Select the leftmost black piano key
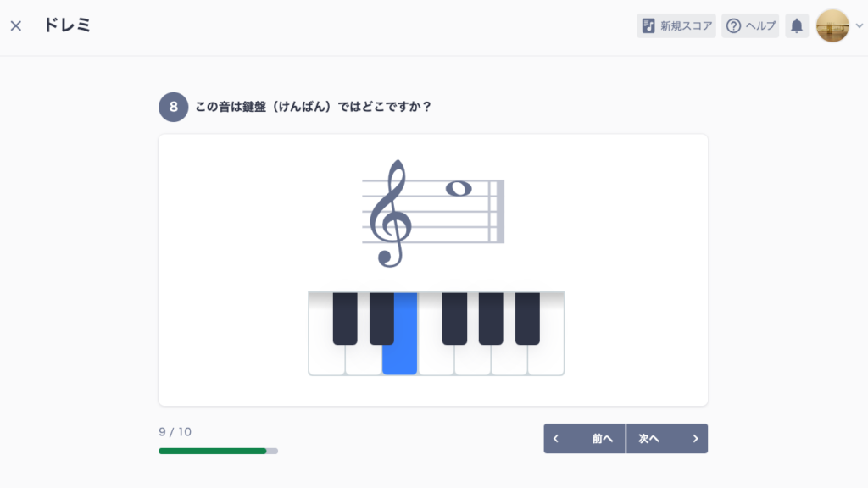 [345, 319]
